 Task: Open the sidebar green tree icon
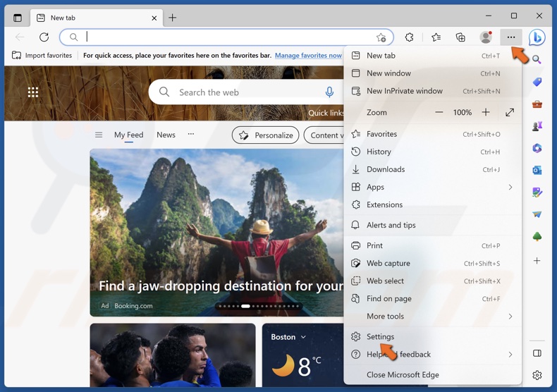click(537, 236)
